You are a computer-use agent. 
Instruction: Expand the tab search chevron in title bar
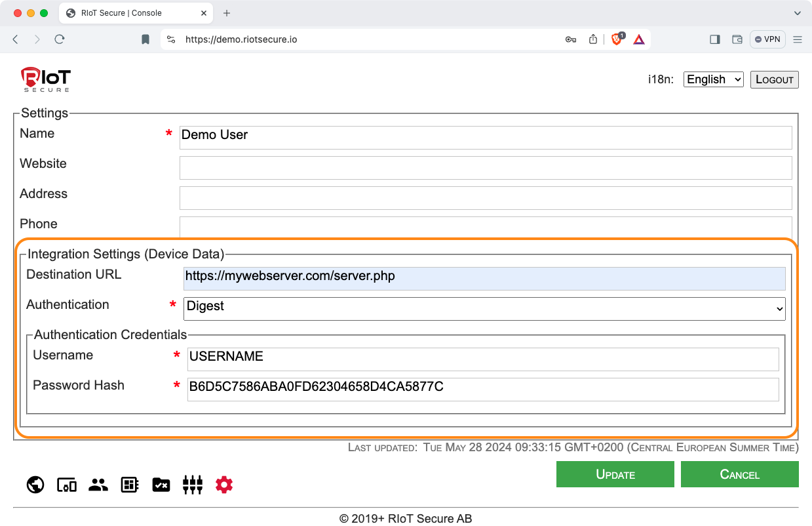(x=798, y=13)
